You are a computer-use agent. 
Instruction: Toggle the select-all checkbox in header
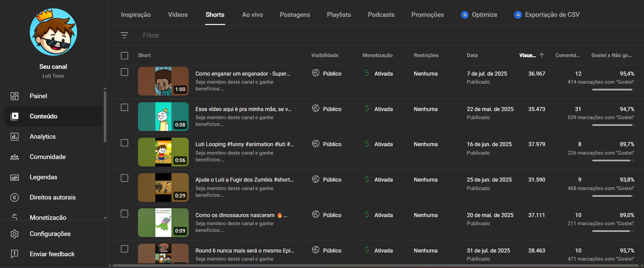coord(124,55)
